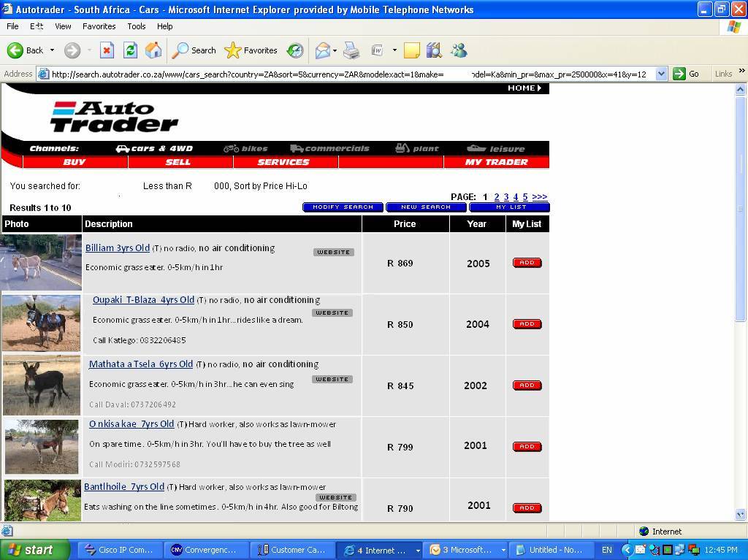Viewport: 748px width, 560px height.
Task: Click the Mail envelope icon
Action: tap(322, 50)
